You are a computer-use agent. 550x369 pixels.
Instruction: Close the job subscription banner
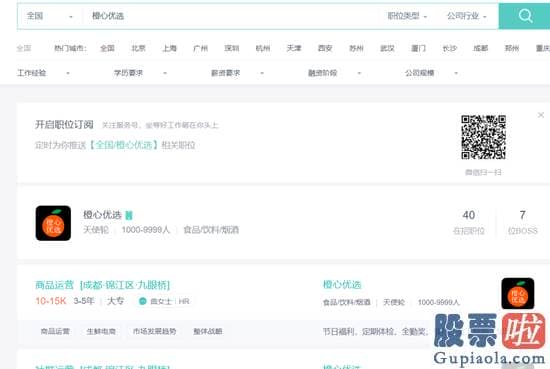(x=541, y=115)
